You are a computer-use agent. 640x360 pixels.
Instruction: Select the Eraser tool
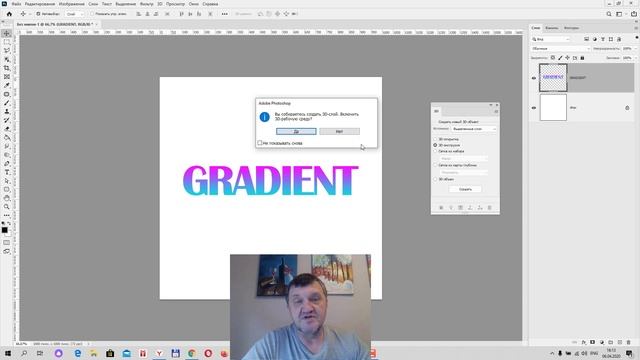point(7,129)
